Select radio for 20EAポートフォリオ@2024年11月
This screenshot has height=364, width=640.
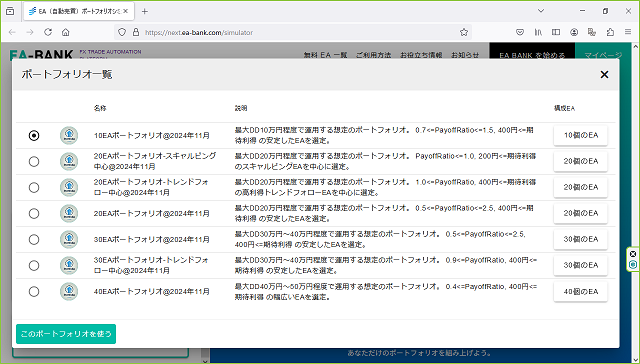tap(34, 213)
